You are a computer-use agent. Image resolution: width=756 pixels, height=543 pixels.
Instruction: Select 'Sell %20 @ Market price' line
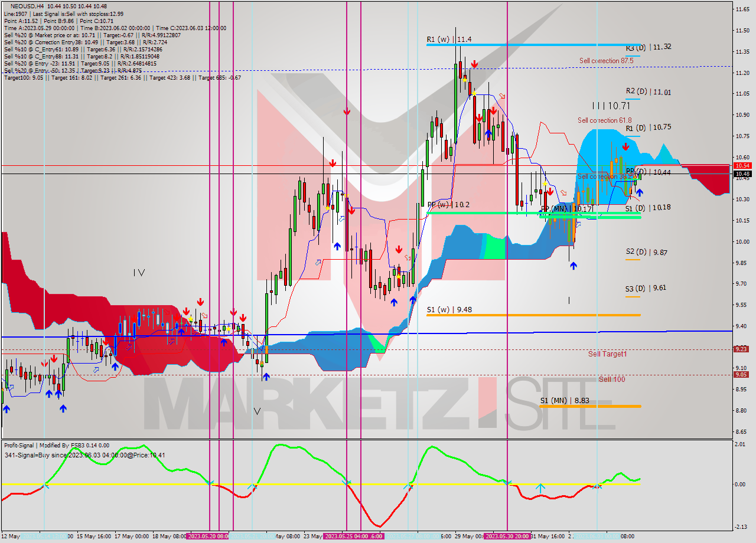[x=92, y=35]
